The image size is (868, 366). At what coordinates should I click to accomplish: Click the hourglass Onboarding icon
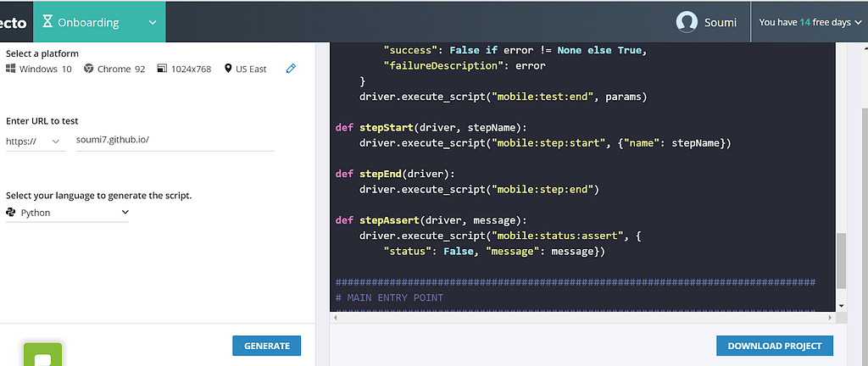point(48,21)
